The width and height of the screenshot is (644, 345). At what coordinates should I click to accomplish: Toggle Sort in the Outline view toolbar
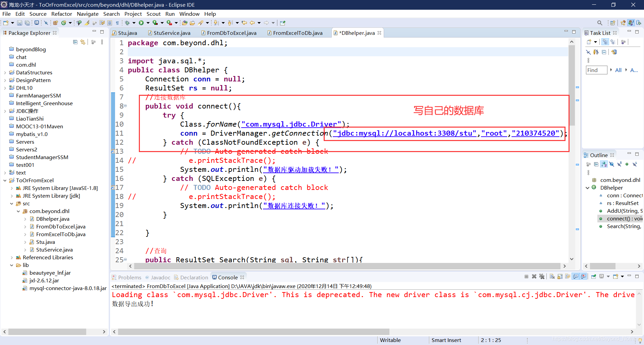pyautogui.click(x=604, y=164)
